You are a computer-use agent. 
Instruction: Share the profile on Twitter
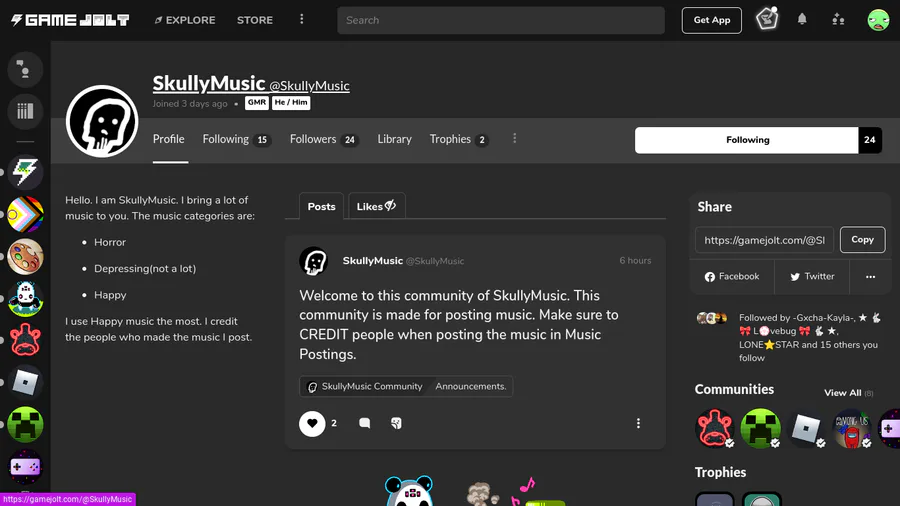812,277
